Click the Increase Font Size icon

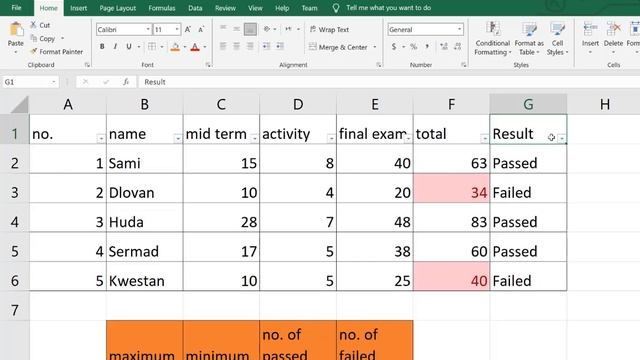(188, 29)
